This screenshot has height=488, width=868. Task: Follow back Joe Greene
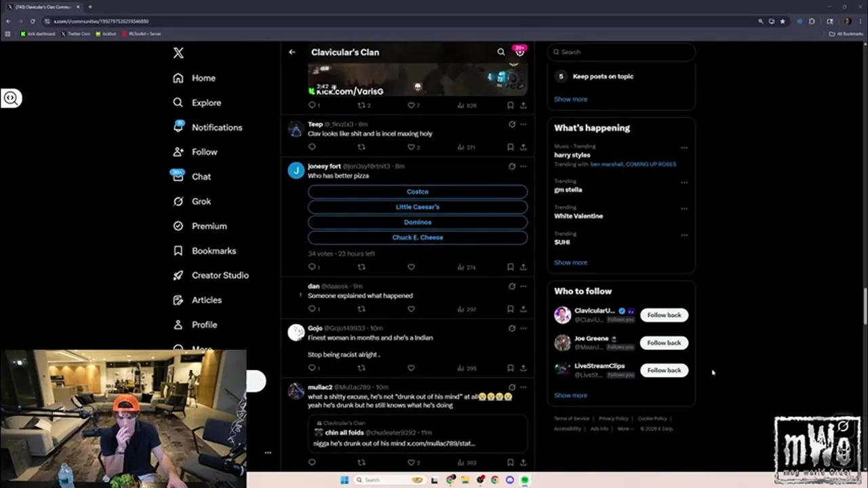click(x=664, y=343)
